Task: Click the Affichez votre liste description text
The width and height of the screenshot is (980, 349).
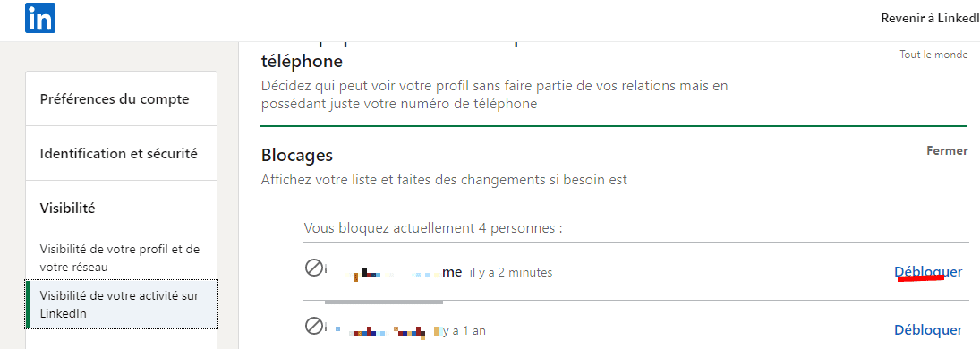Action: (x=444, y=180)
